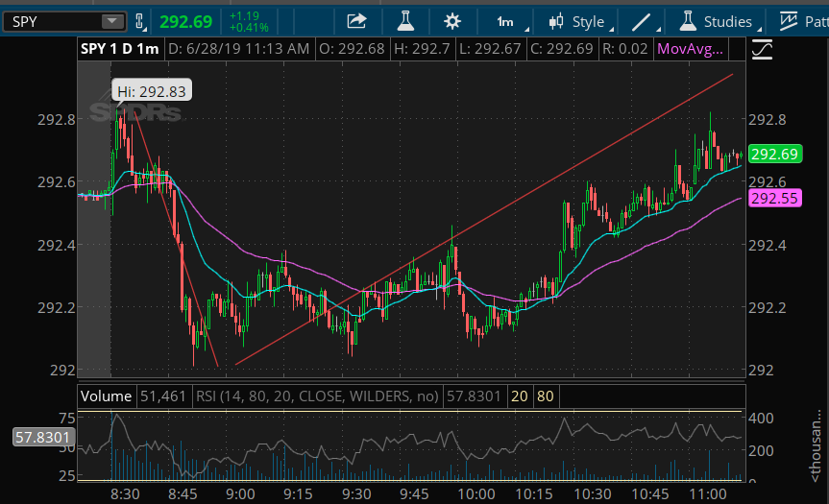Click the candlestick Style icon
The image size is (829, 504).
pyautogui.click(x=555, y=22)
